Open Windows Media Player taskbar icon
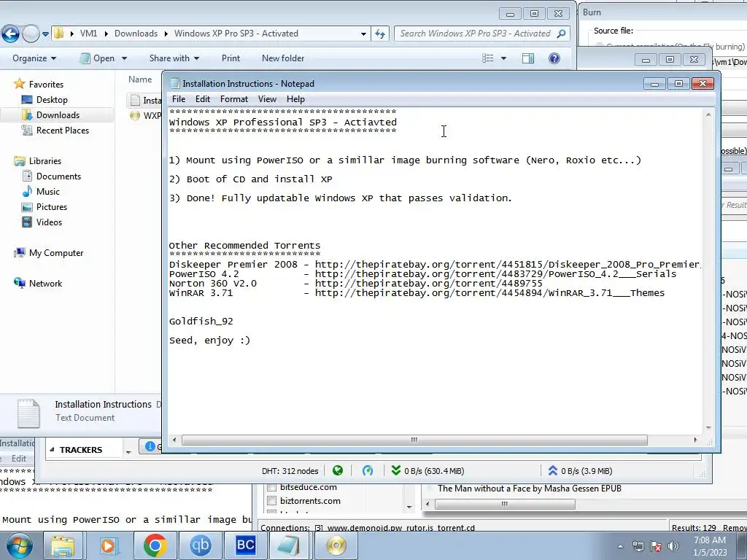The image size is (747, 560). click(x=108, y=545)
